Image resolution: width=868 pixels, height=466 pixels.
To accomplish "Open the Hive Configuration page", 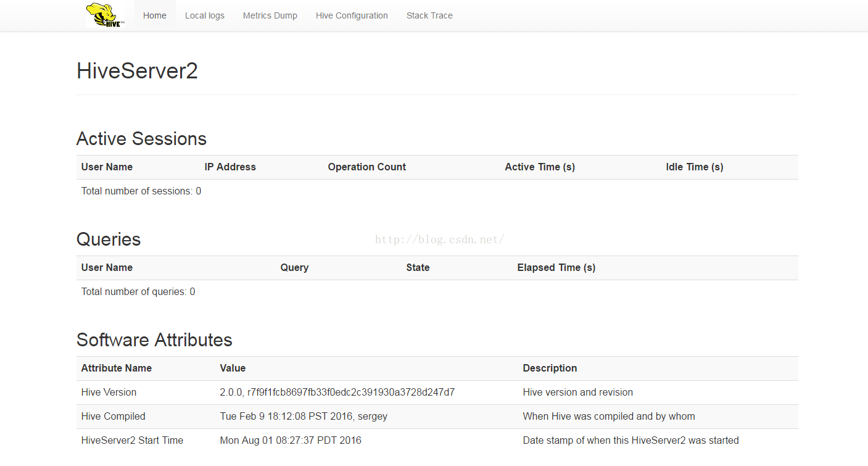I will 352,15.
